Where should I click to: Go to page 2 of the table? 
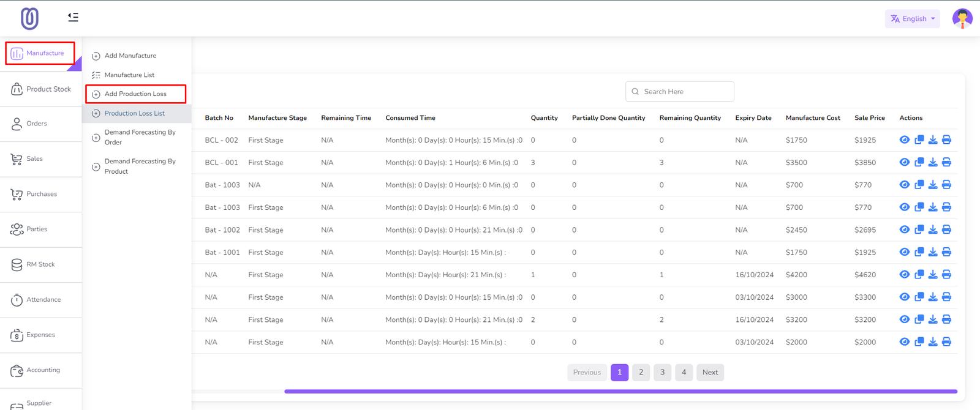point(641,372)
